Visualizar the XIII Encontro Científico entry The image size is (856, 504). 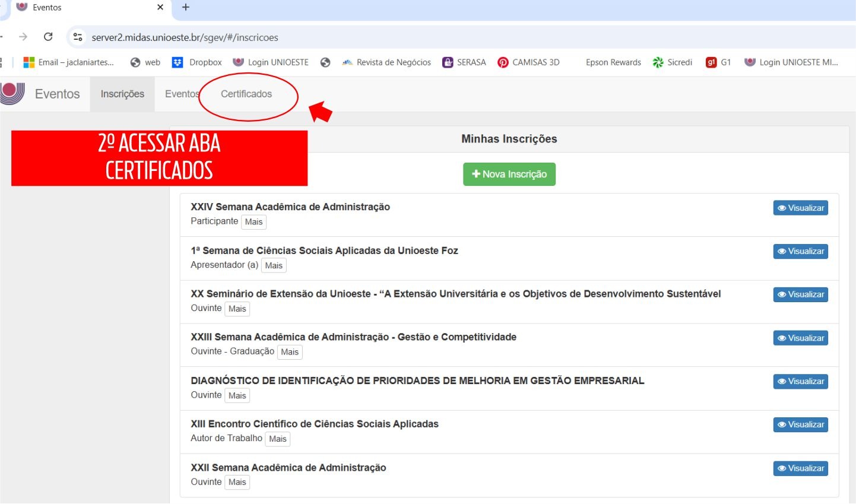800,424
